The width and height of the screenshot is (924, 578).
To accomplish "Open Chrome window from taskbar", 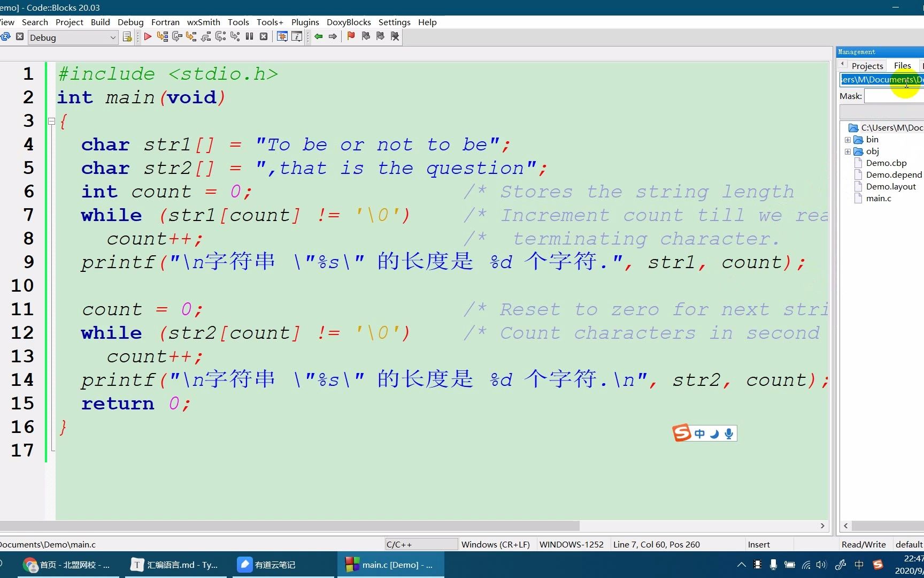I will (x=68, y=565).
